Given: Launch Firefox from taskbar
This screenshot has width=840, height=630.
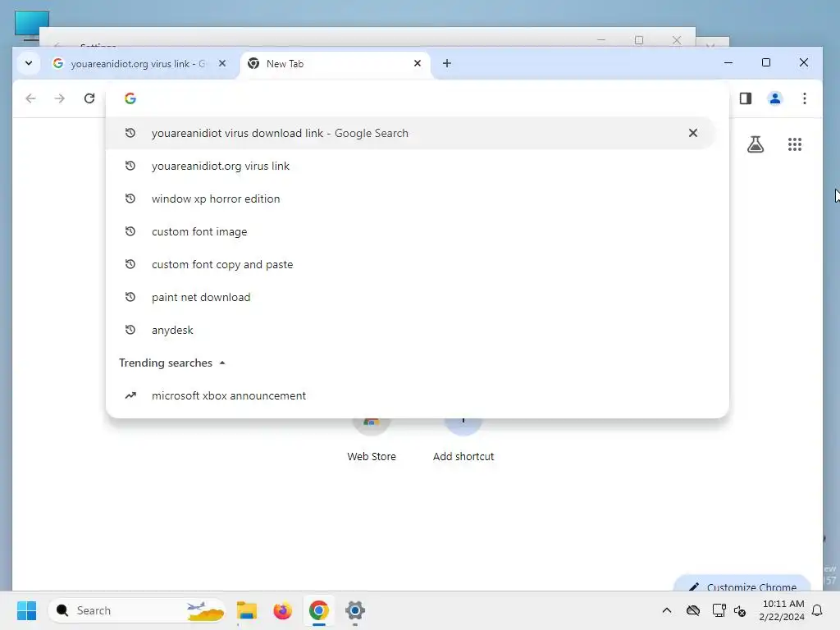Looking at the screenshot, I should coord(282,610).
